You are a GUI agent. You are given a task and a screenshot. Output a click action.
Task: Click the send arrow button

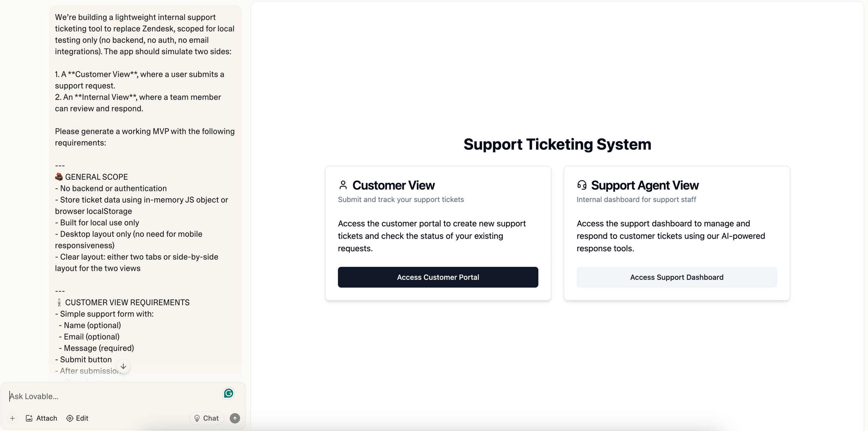[235, 418]
